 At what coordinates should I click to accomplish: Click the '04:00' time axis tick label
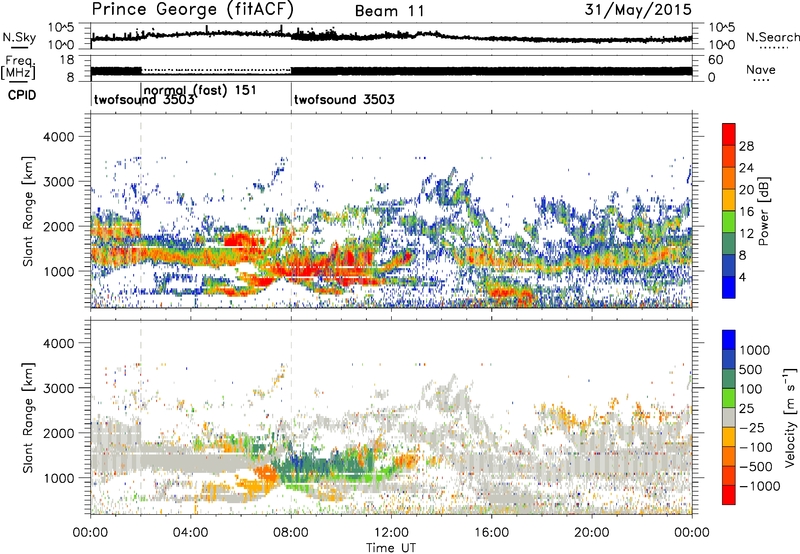(191, 533)
